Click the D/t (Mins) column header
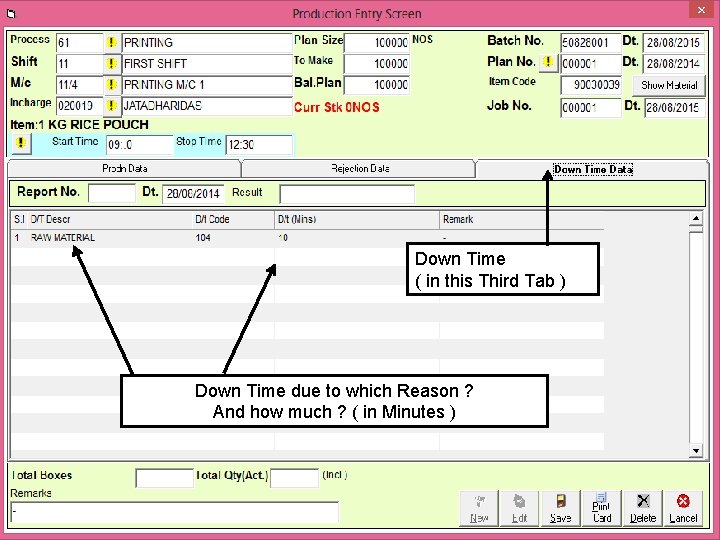Image resolution: width=720 pixels, height=540 pixels. (x=357, y=219)
